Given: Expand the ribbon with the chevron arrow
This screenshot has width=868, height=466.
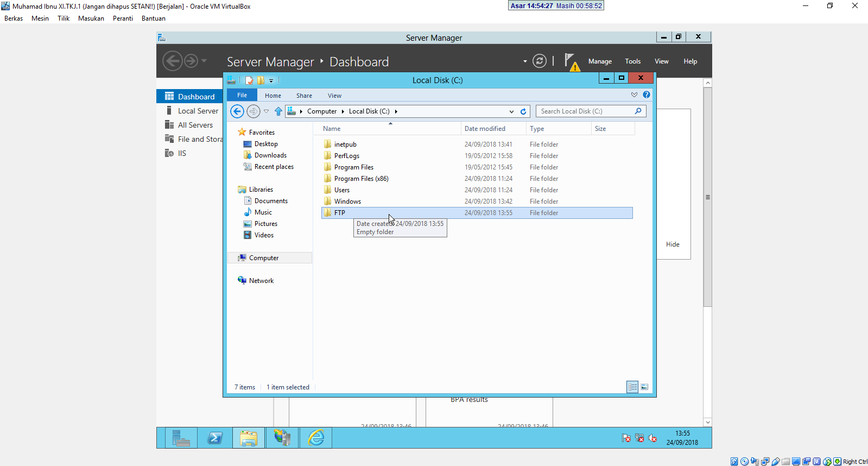Looking at the screenshot, I should point(634,95).
